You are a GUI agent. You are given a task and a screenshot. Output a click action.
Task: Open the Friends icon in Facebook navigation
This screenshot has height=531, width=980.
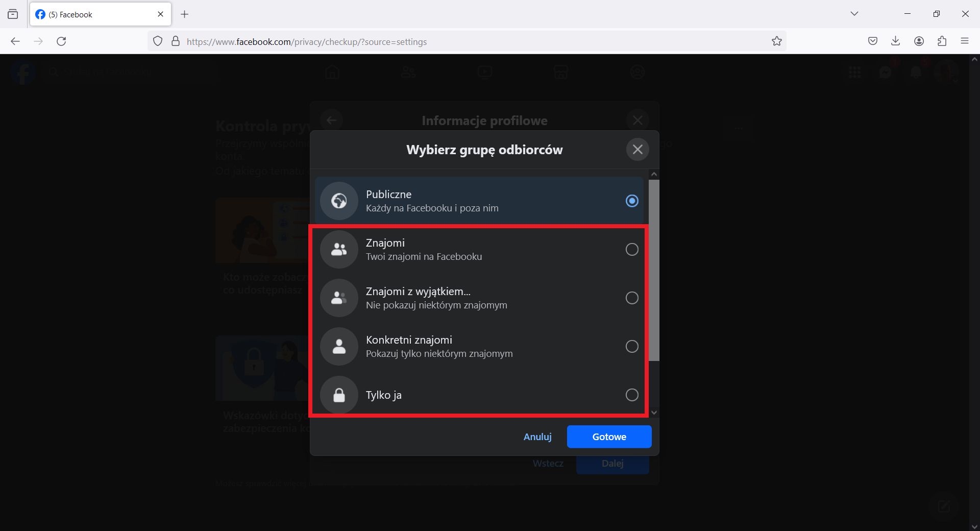pos(408,72)
